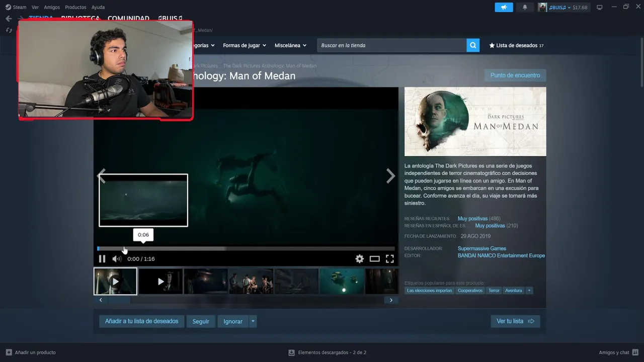This screenshot has width=644, height=362.
Task: Open recent reviews Muy positivas (486)
Action: click(479, 219)
